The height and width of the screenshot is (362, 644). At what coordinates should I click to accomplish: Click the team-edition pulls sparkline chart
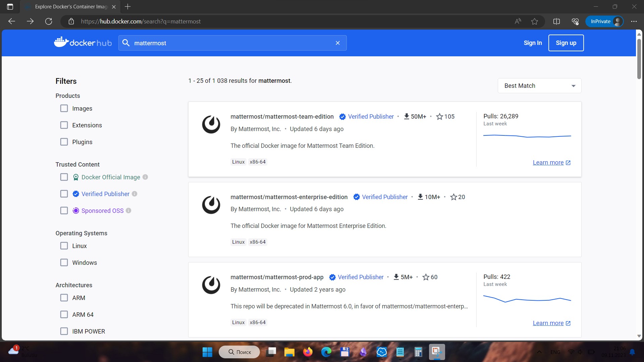coord(527,136)
